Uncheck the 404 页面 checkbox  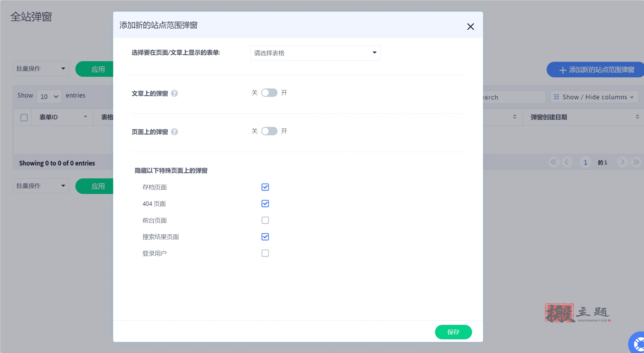[265, 203]
